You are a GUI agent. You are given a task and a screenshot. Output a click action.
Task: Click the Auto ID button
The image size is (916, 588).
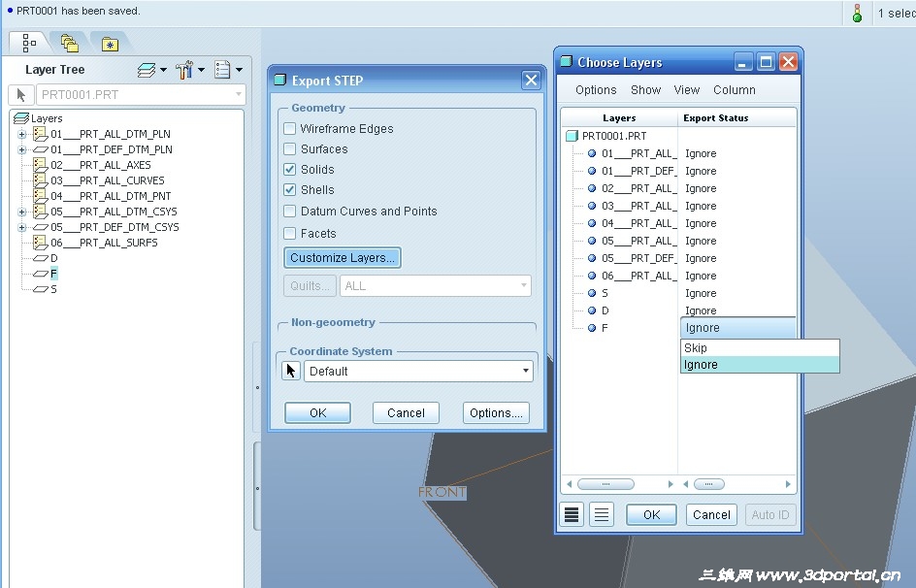(x=769, y=515)
